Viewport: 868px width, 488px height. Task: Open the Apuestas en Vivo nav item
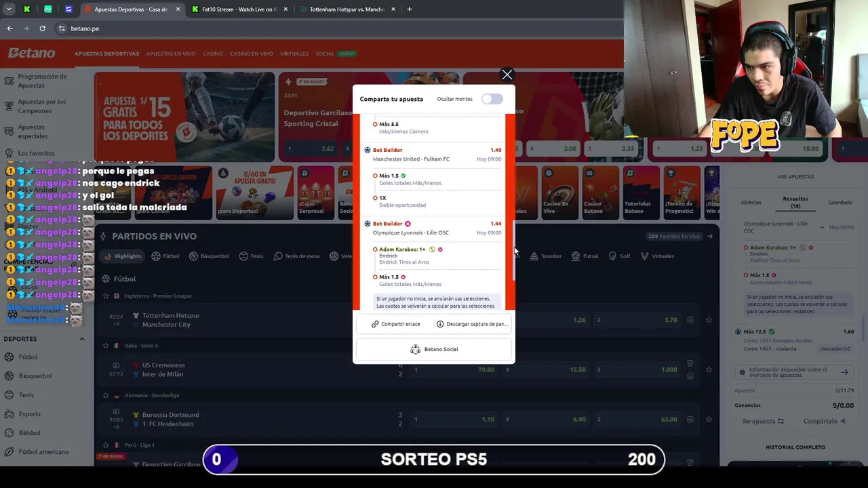coord(171,54)
